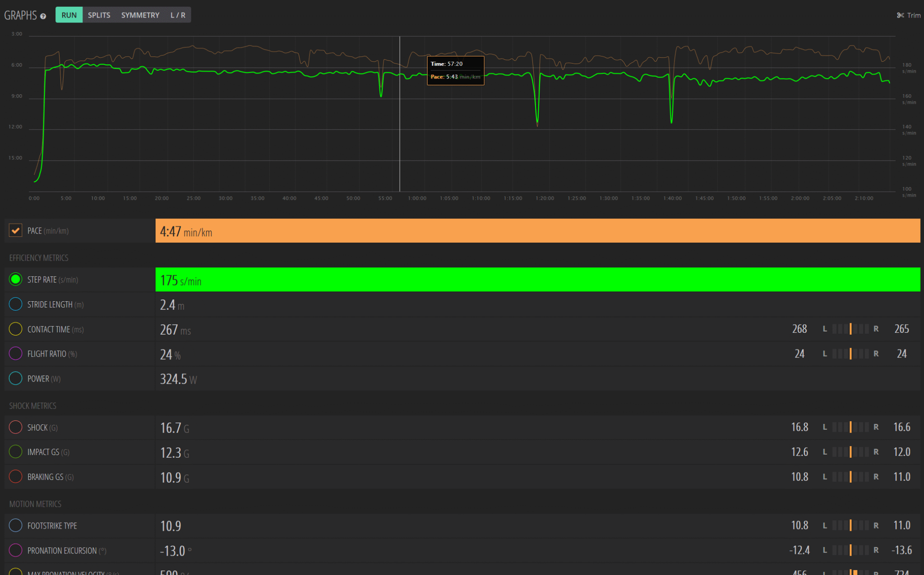This screenshot has width=924, height=575.
Task: Toggle the Pace checkbox
Action: coord(15,230)
